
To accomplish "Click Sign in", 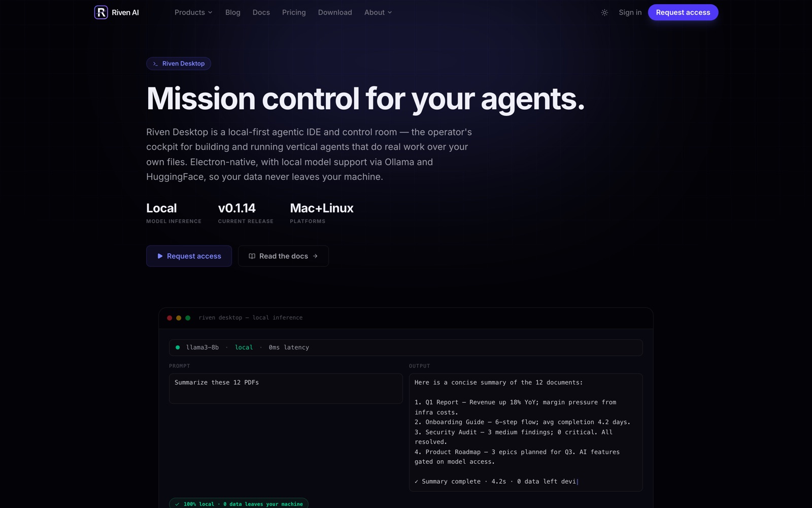I will 630,12.
